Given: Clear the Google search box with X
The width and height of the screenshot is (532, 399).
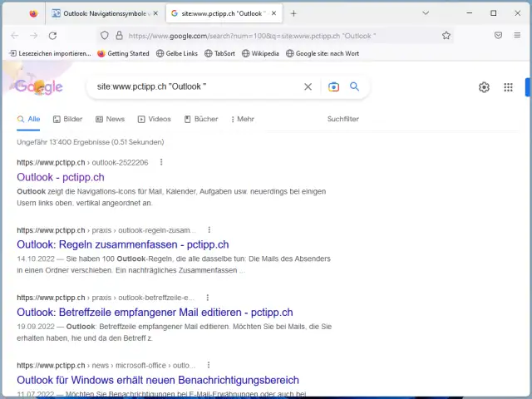Looking at the screenshot, I should coord(308,86).
